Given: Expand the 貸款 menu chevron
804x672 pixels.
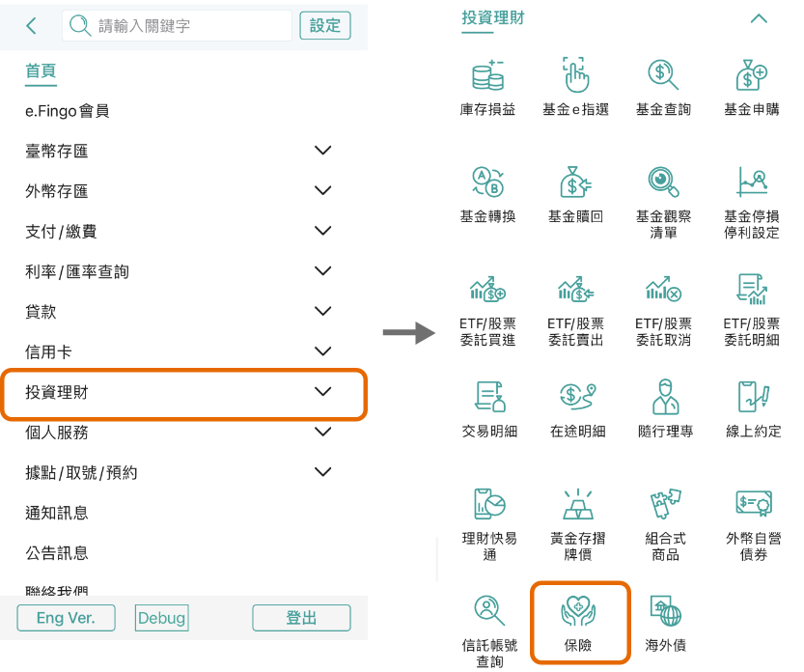Looking at the screenshot, I should point(322,311).
